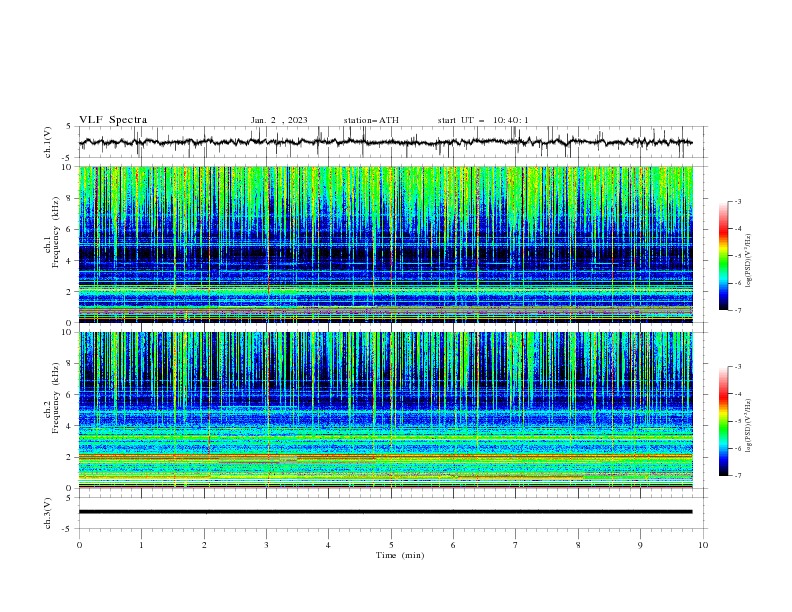Click the ch.1 PSD color scale bar
The height and width of the screenshot is (612, 792).
pos(723,256)
